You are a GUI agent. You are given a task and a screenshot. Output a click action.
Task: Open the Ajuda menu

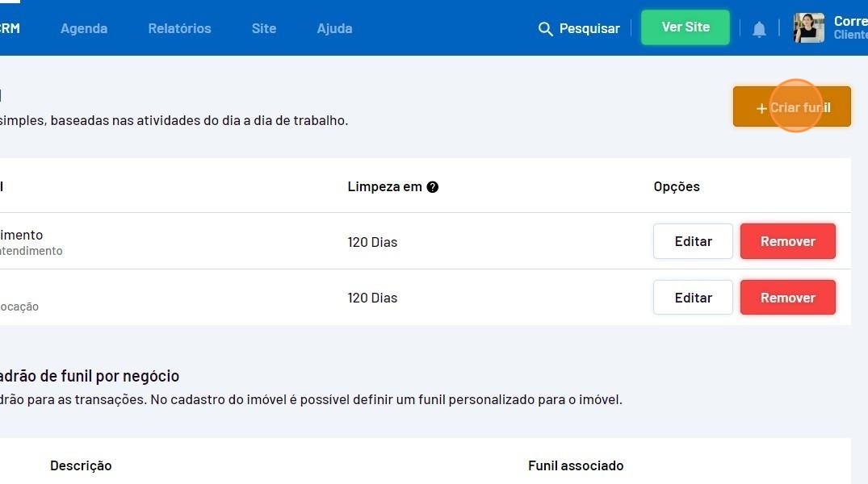click(x=334, y=28)
